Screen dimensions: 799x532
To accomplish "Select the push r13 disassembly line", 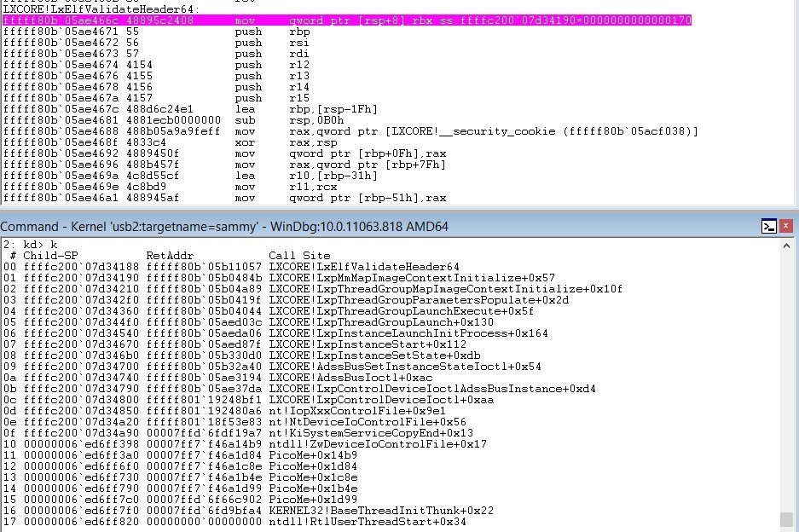I will pyautogui.click(x=156, y=76).
